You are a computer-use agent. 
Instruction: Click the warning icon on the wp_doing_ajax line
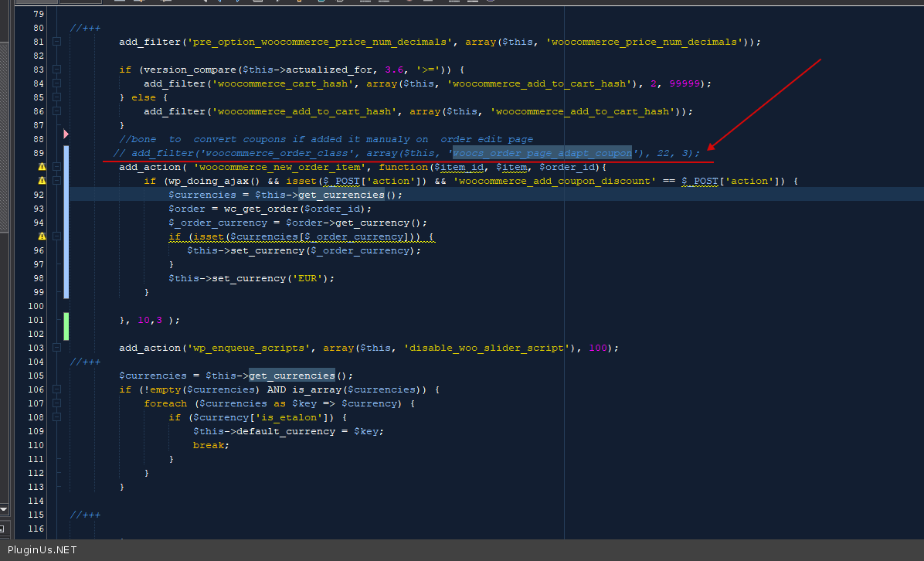(x=42, y=181)
